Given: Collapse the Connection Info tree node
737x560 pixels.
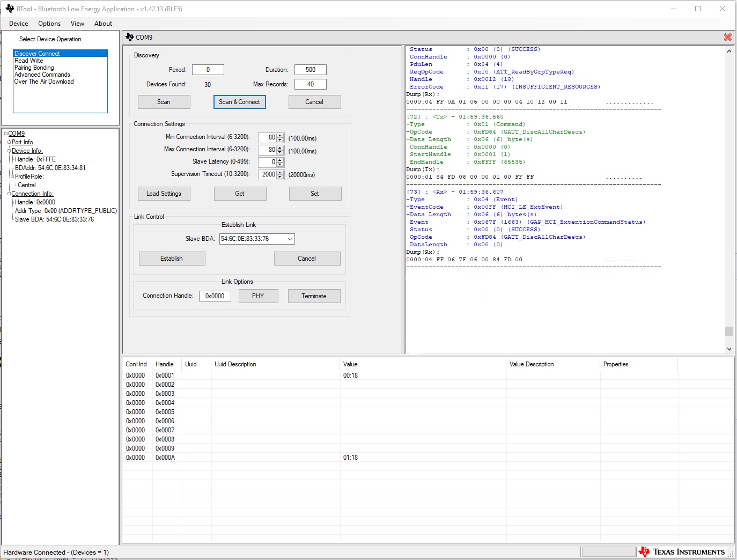Looking at the screenshot, I should [x=9, y=194].
